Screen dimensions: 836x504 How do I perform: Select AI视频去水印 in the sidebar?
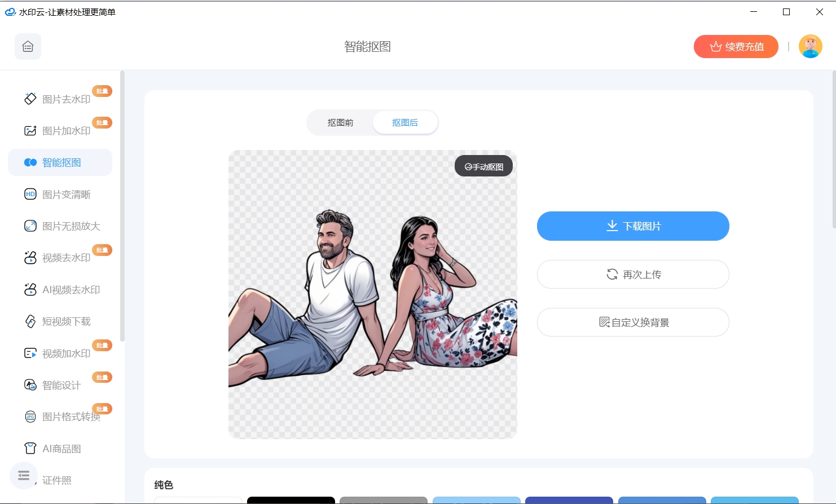pos(71,290)
